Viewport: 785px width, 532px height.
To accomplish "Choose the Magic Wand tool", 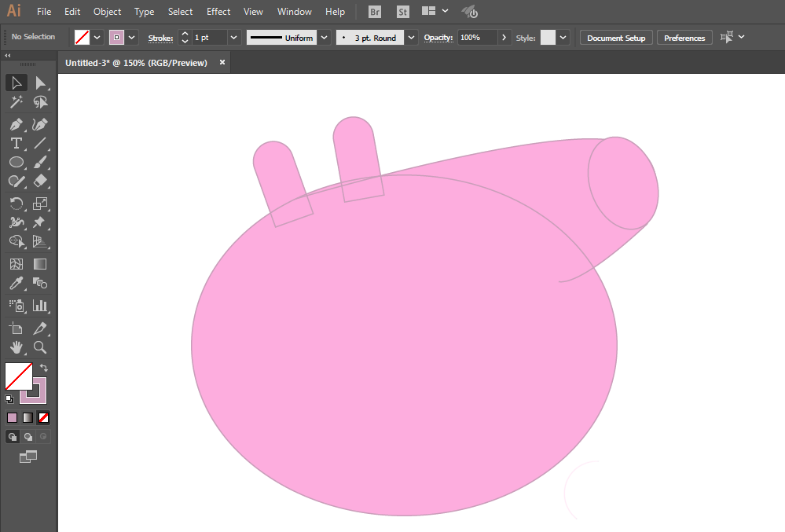I will pos(17,102).
